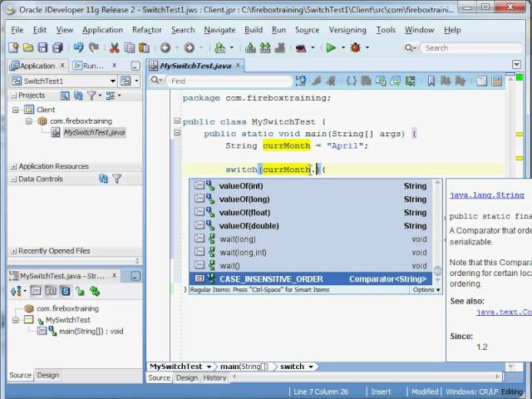Close the MySwitchTest.java editor tab
This screenshot has height=399, width=532.
[x=239, y=65]
